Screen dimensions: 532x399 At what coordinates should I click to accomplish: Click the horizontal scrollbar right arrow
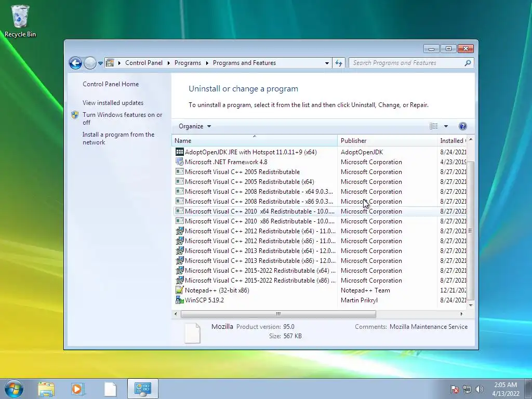461,314
